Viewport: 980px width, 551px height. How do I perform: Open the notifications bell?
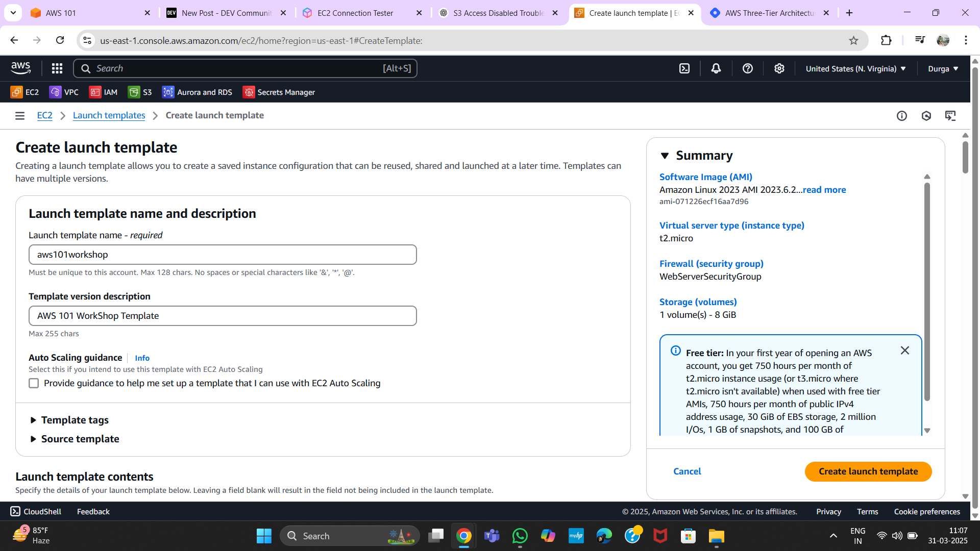tap(716, 68)
